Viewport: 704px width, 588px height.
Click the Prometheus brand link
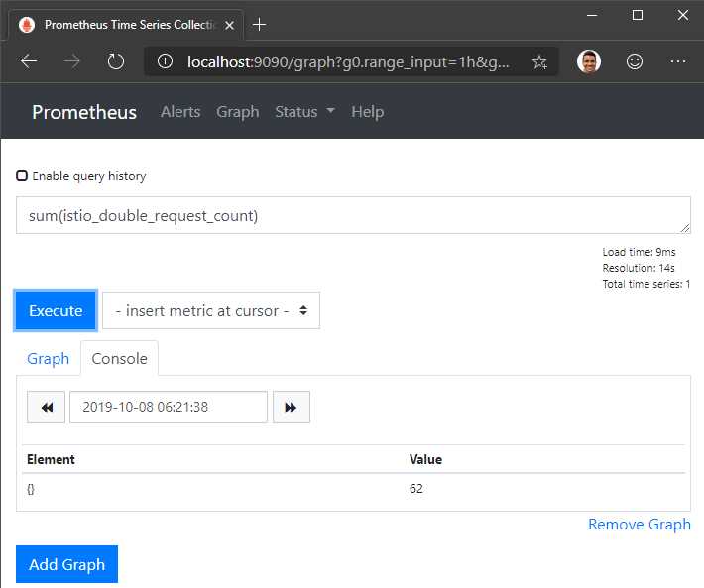click(84, 112)
